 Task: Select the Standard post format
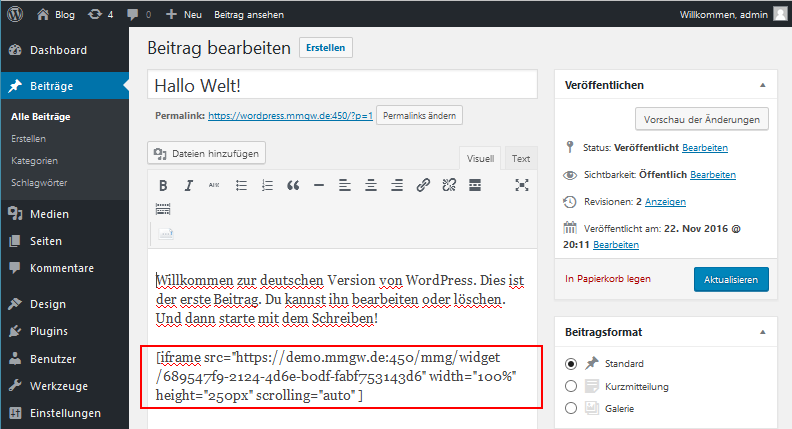(x=571, y=363)
